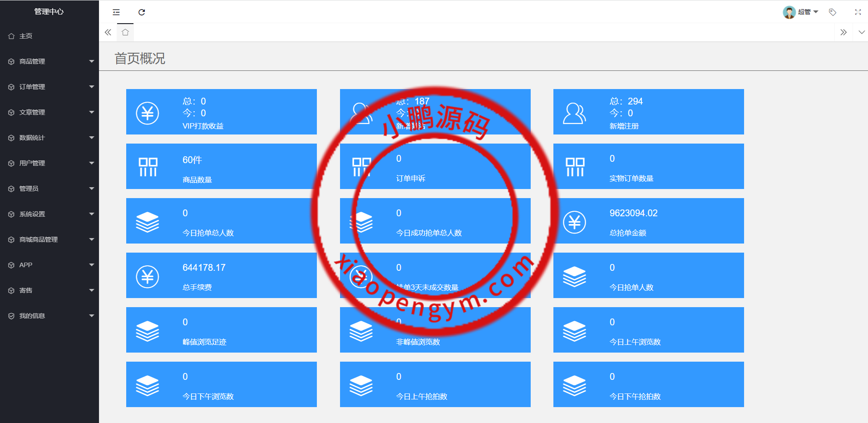This screenshot has width=868, height=423.
Task: Toggle the sidebar collapse icon
Action: coord(116,12)
